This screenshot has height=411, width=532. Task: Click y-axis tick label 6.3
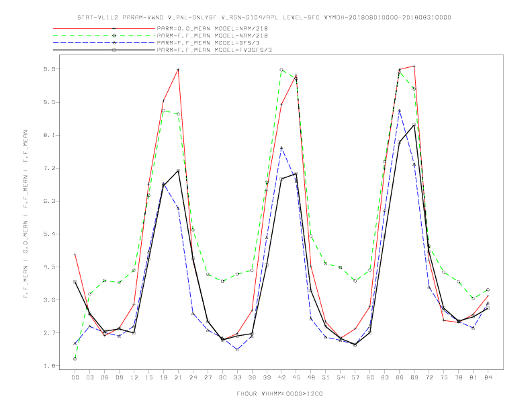(x=48, y=201)
